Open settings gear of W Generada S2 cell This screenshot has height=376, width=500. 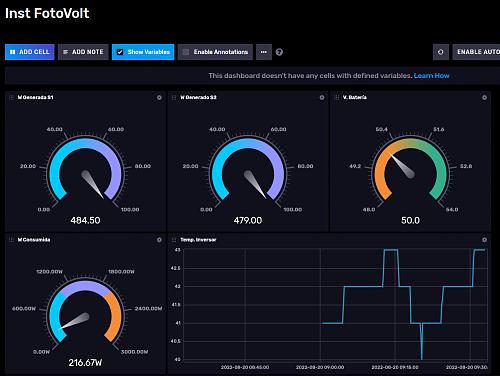point(322,97)
